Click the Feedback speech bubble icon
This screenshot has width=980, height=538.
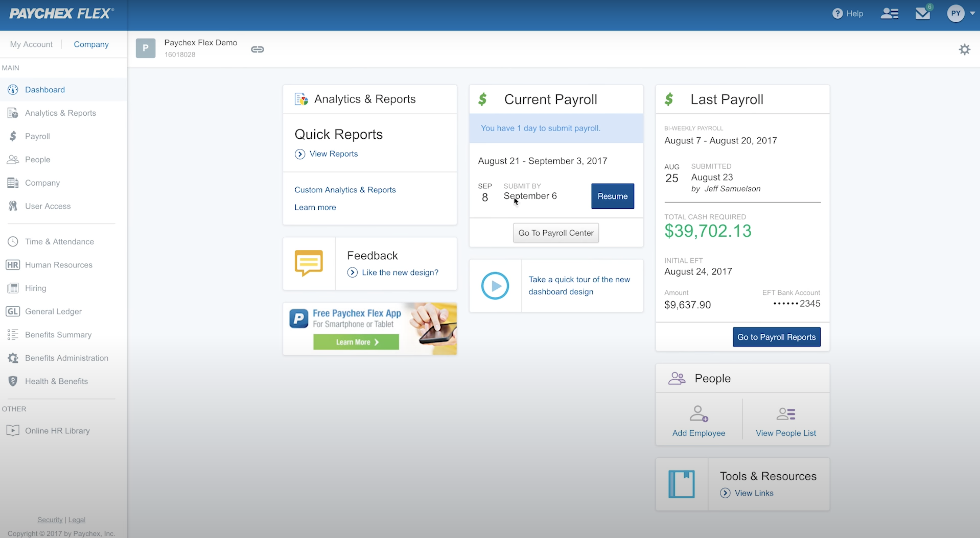click(309, 263)
